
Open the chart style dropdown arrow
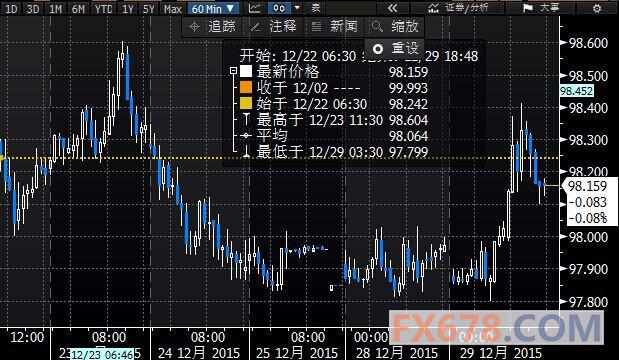pos(298,8)
